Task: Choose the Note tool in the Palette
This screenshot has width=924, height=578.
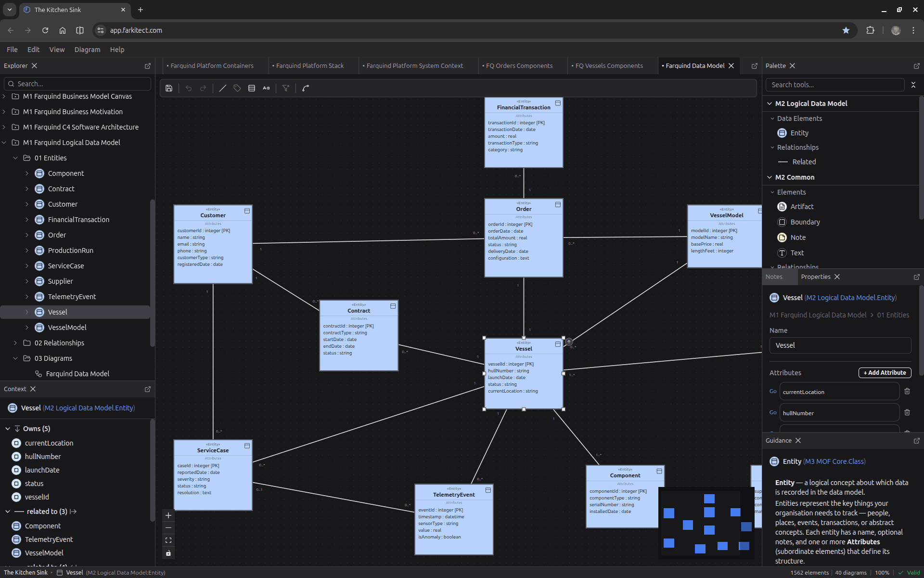Action: (x=797, y=237)
